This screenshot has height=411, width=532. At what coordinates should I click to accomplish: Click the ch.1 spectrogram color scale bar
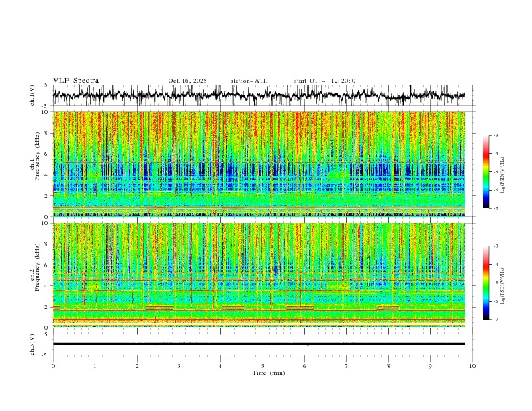click(x=486, y=172)
